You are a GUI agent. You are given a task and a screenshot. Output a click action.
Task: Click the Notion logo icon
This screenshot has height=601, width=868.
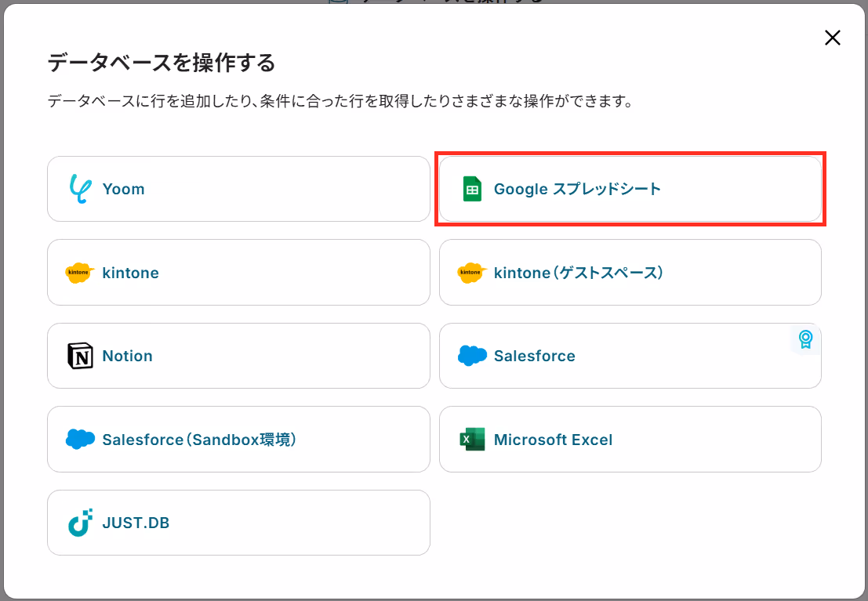[80, 356]
